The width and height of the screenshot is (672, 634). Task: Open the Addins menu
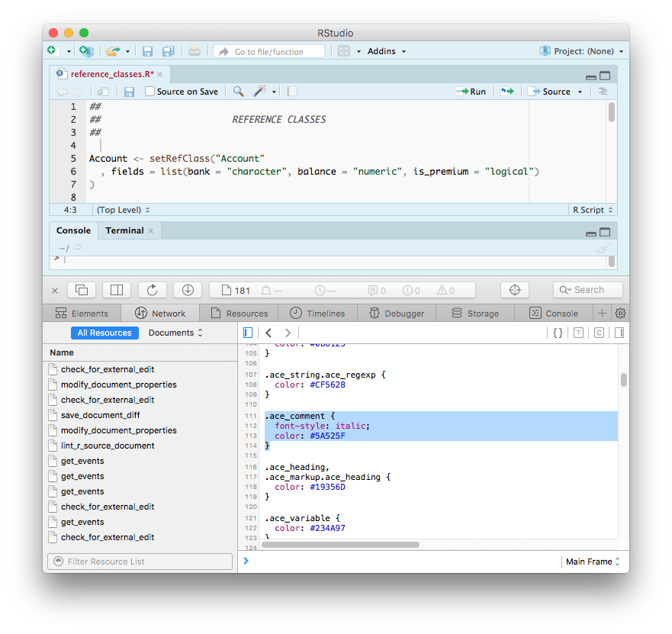pyautogui.click(x=386, y=51)
